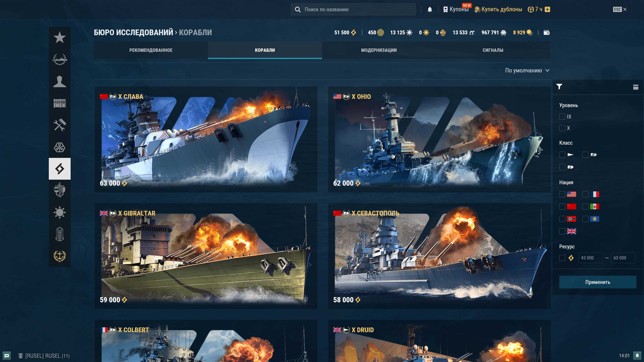Open the steel beam sidebar section
Image resolution: width=644 pixels, height=362 pixels.
point(60,234)
